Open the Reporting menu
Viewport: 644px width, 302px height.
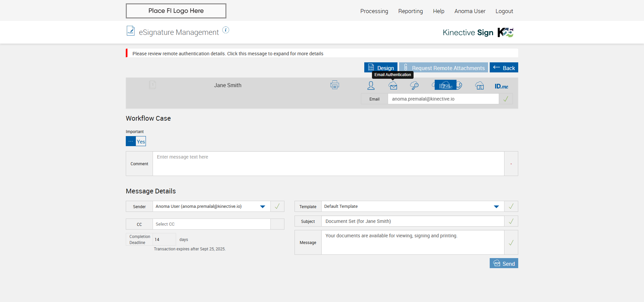[410, 11]
